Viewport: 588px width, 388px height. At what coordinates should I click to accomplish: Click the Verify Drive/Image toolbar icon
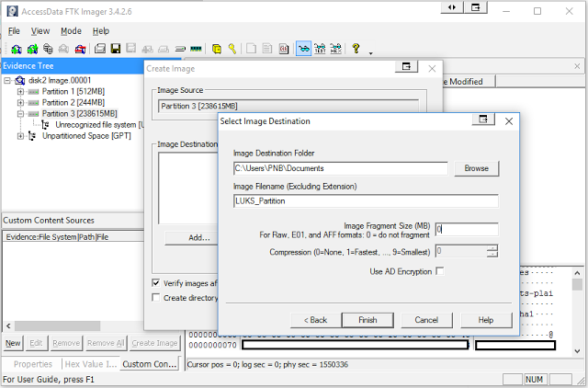click(180, 49)
